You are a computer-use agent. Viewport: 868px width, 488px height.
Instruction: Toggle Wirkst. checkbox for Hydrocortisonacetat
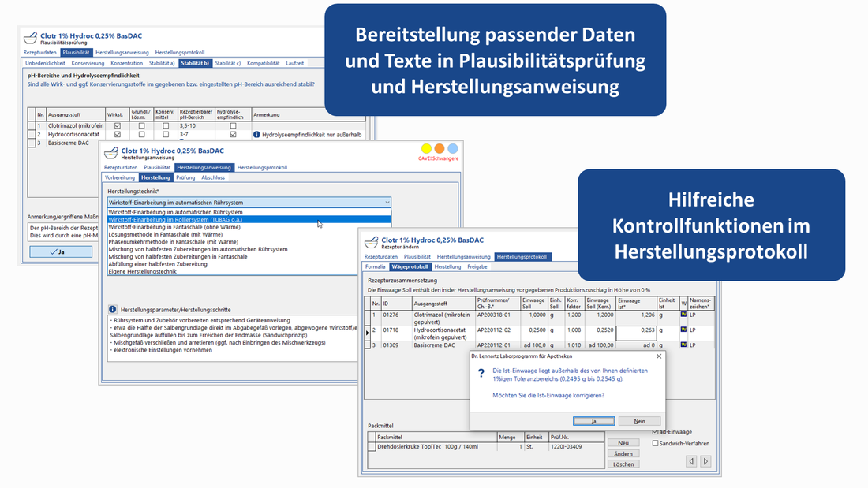pos(117,135)
